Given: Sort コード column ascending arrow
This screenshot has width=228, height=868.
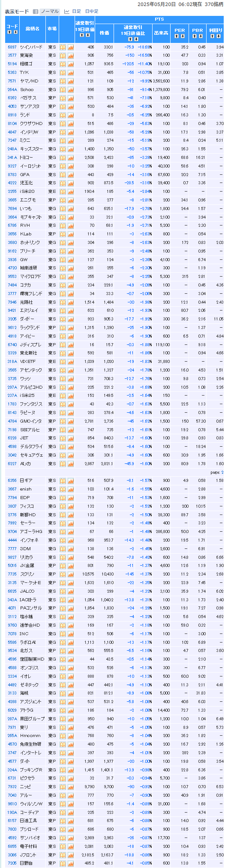Looking at the screenshot, I should coord(9,32).
